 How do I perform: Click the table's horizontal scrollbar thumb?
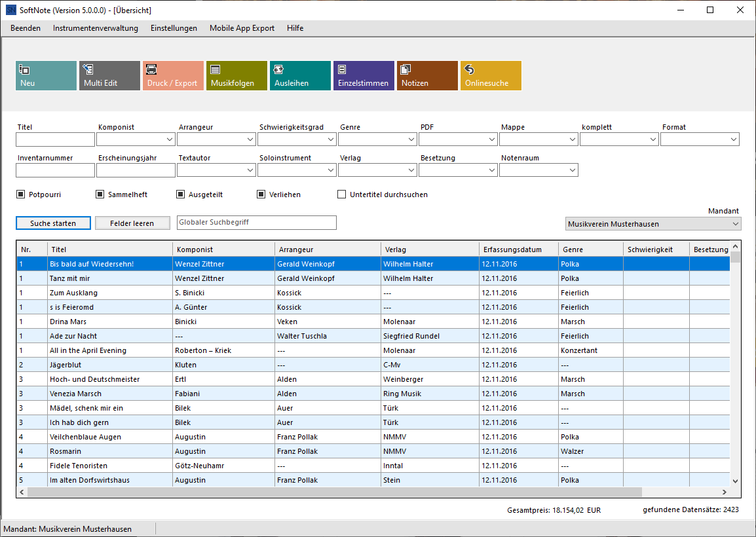[x=334, y=492]
